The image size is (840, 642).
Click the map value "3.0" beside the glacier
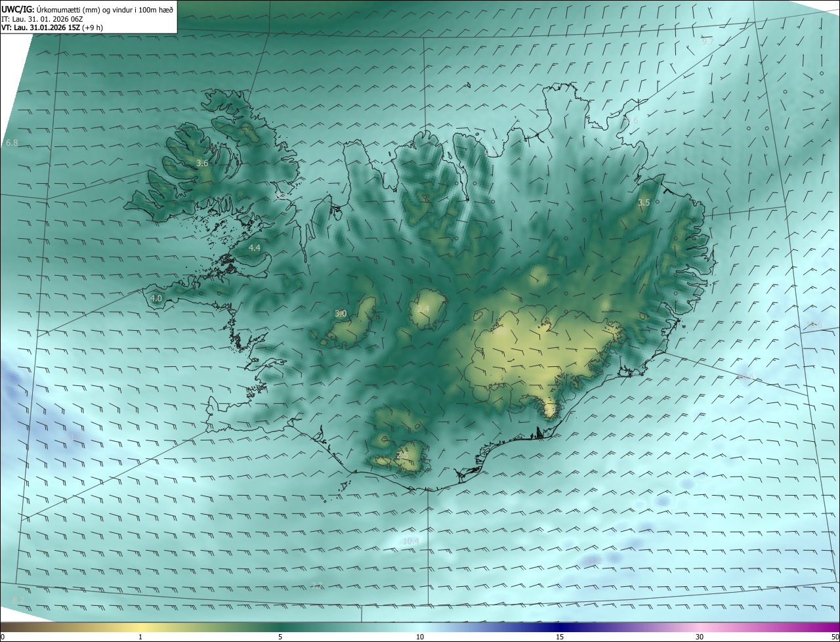click(341, 314)
